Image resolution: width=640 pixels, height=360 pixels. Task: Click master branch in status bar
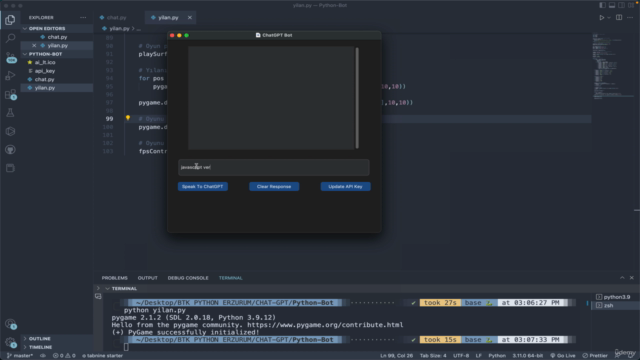(x=20, y=356)
